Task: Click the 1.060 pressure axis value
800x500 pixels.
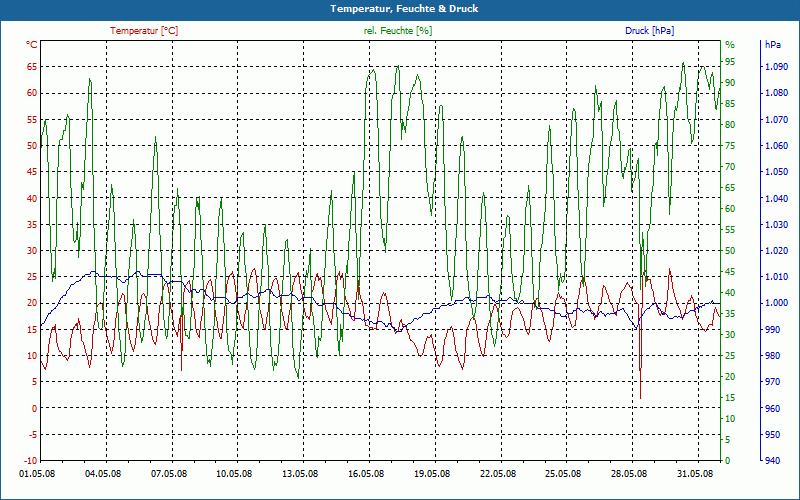Action: [x=777, y=146]
